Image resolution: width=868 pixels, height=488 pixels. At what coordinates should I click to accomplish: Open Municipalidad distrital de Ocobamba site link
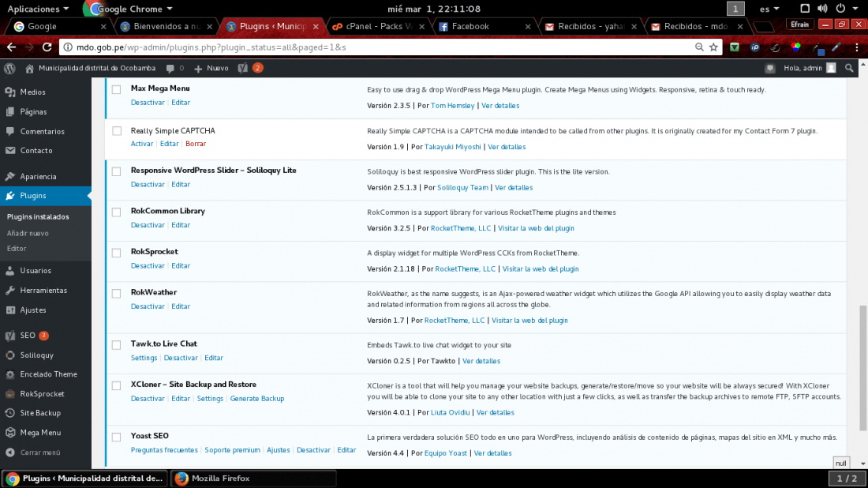[90, 68]
